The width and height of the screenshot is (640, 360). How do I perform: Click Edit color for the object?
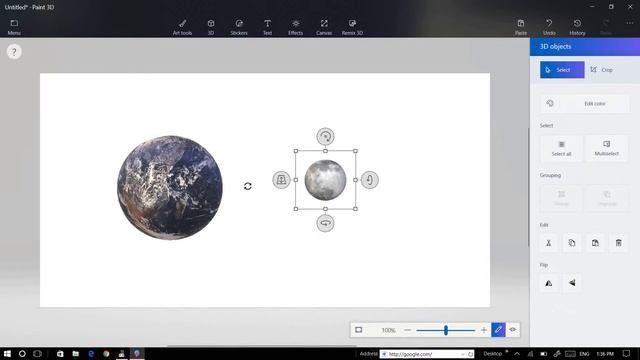(584, 104)
